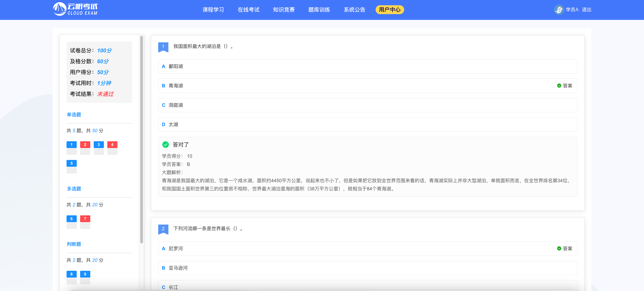
Task: Click the 多选题 共 2 题 summary
Action: pos(85,205)
